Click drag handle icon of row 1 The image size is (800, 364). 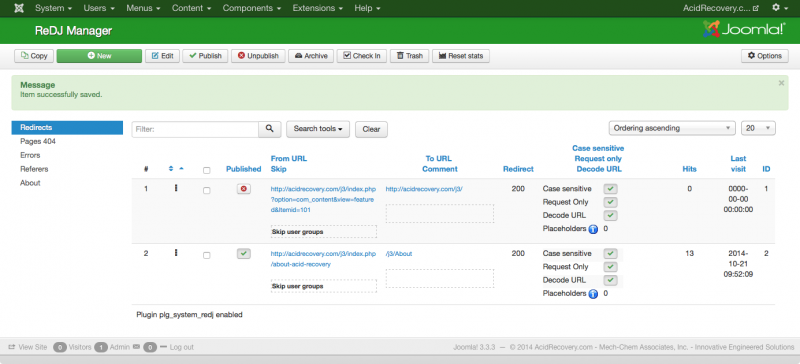pos(176,189)
